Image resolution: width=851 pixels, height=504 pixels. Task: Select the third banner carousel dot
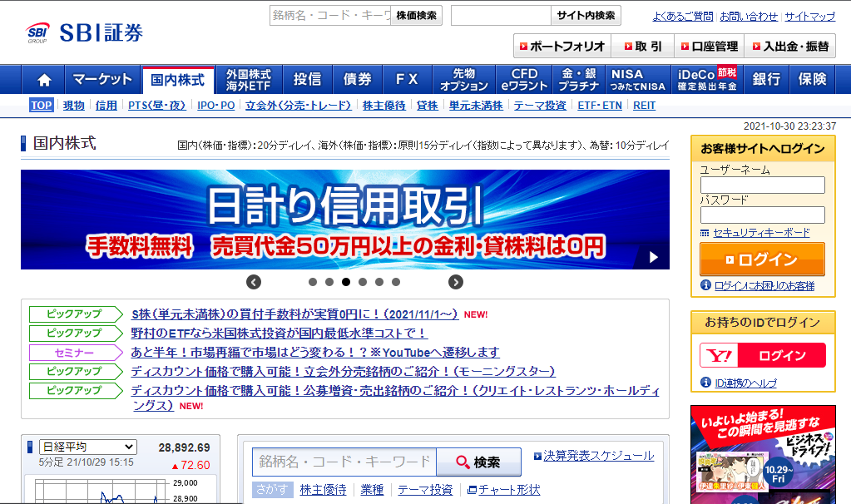pyautogui.click(x=346, y=282)
